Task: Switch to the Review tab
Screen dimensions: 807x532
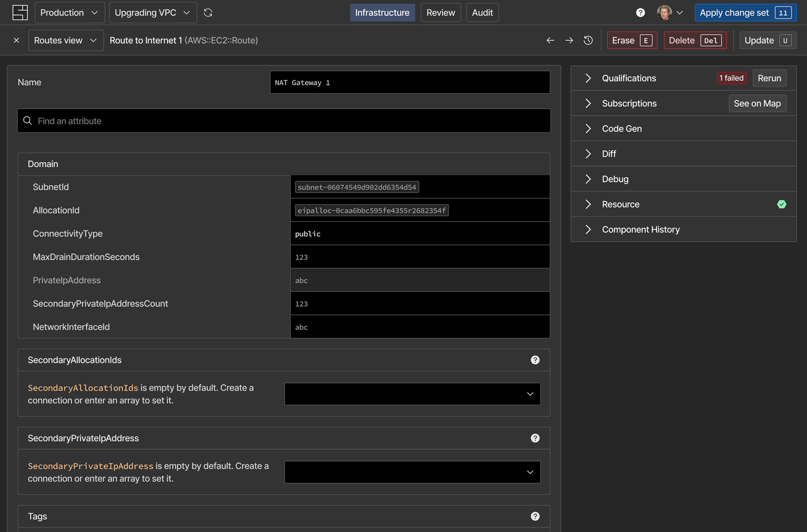Action: click(441, 12)
